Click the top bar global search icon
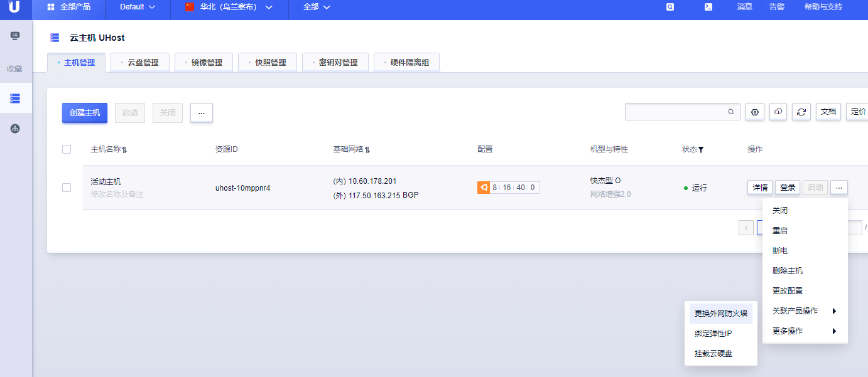Screen dimensions: 868x377 point(670,7)
